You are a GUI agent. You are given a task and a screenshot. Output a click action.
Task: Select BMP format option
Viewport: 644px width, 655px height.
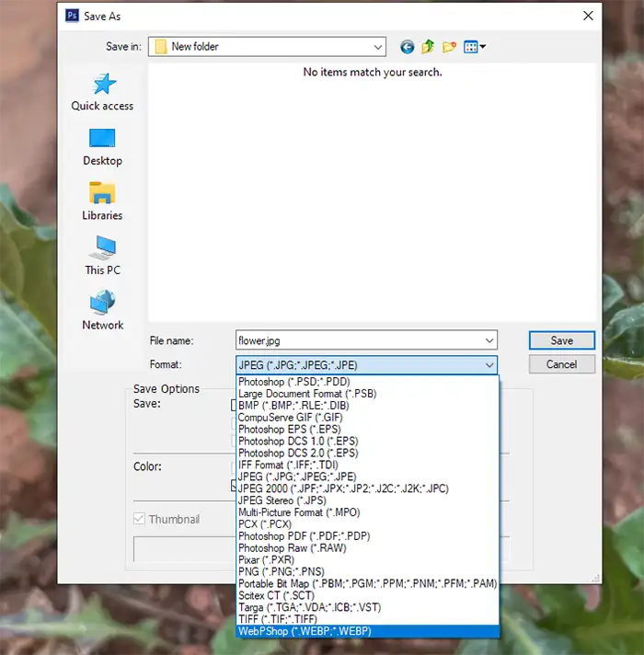coord(367,406)
